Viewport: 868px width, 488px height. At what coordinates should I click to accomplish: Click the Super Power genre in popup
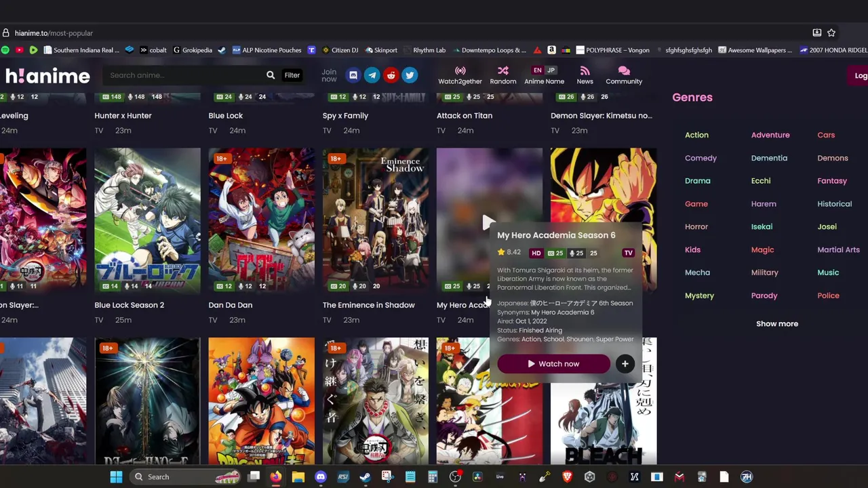(614, 339)
